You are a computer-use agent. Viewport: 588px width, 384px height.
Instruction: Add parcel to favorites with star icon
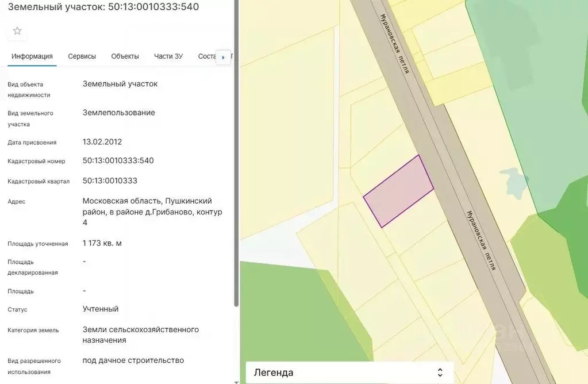[x=17, y=31]
